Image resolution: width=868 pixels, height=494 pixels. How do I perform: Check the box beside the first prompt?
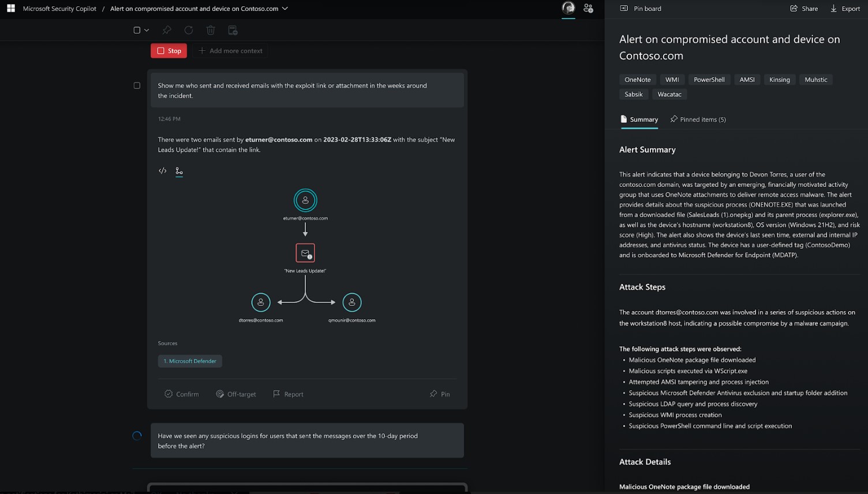pos(137,85)
